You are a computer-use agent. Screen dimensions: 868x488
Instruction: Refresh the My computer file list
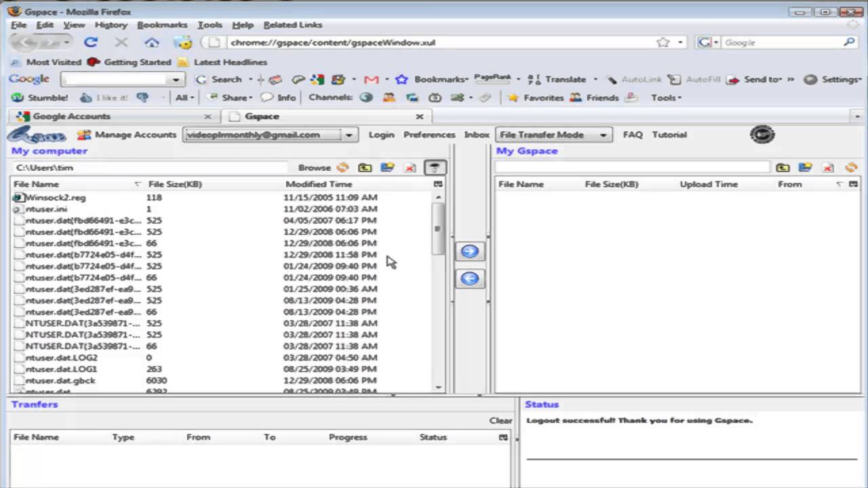coord(342,167)
